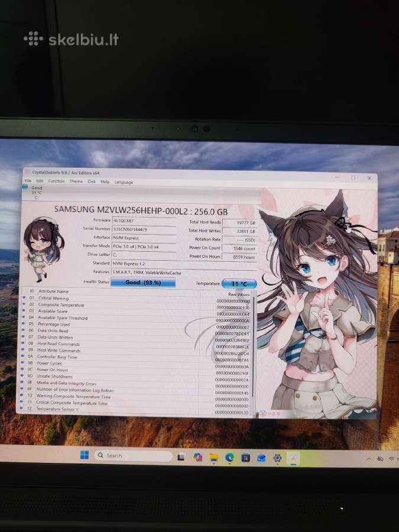Click the Attribute Name column header
This screenshot has height=532, width=399.
coord(53,291)
